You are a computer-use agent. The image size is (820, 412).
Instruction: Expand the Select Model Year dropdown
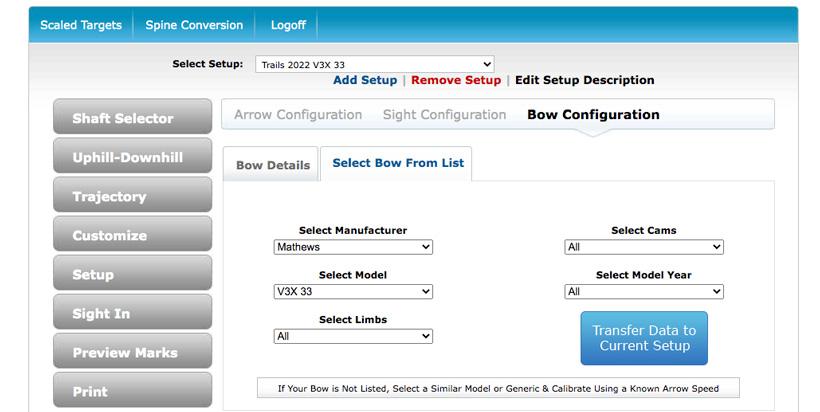pyautogui.click(x=643, y=292)
